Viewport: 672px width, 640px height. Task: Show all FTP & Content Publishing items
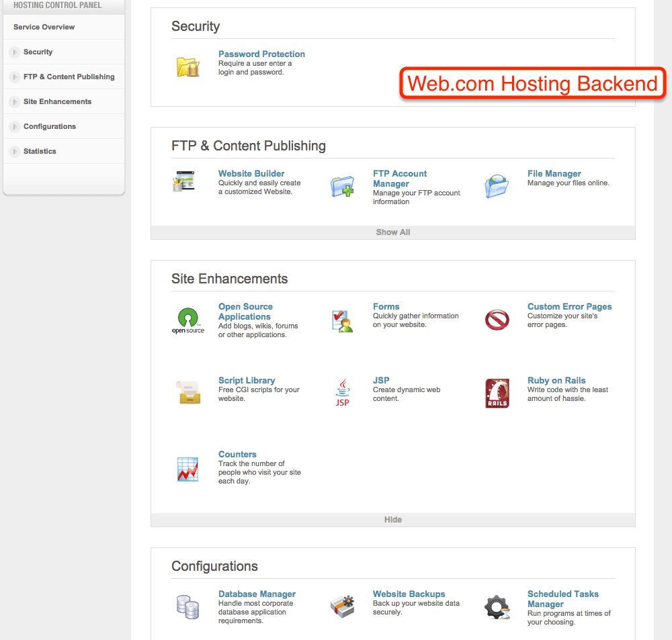(x=393, y=232)
